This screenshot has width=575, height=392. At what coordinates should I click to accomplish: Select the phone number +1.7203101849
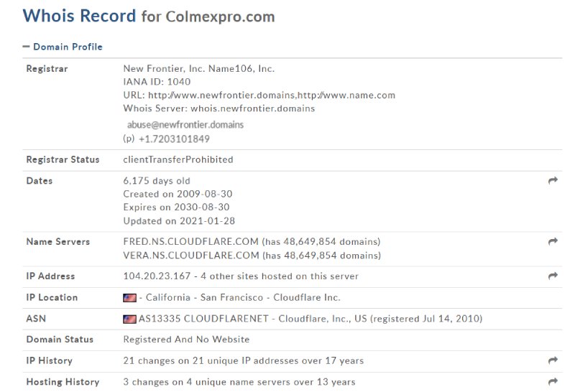[x=174, y=139]
